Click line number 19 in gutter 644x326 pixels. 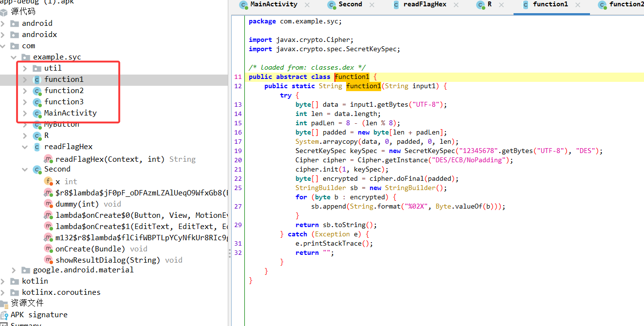pos(238,151)
